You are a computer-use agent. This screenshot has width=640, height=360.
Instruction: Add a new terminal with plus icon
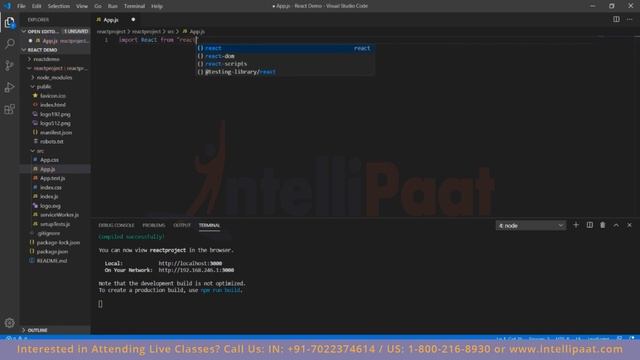(x=576, y=225)
